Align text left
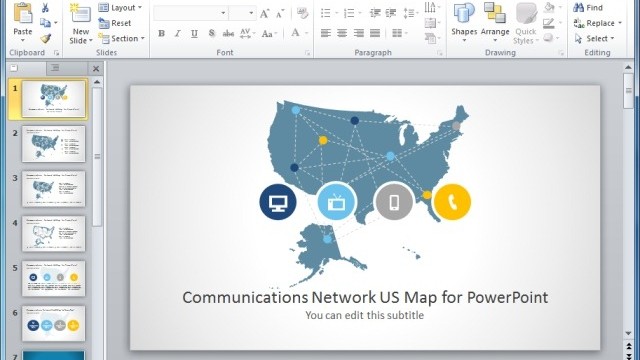640x360 pixels. click(325, 33)
